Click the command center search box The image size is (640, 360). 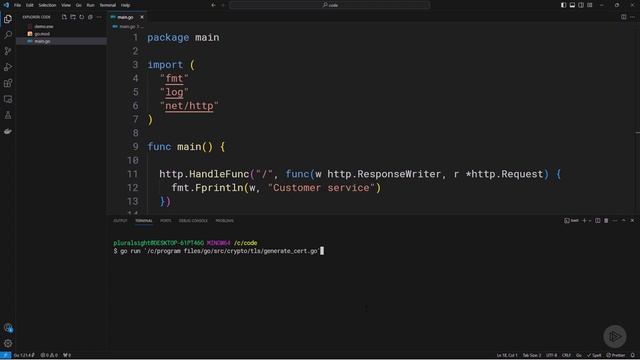click(x=330, y=5)
